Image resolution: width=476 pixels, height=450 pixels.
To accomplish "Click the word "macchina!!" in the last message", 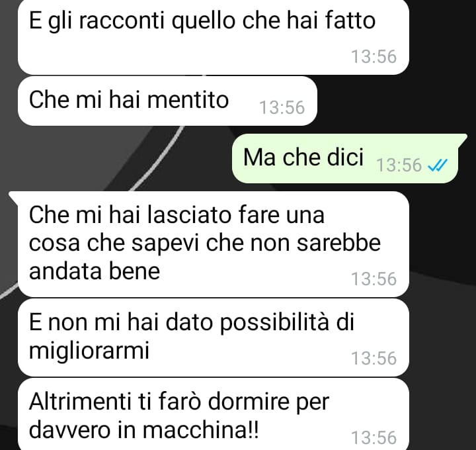I will [201, 430].
